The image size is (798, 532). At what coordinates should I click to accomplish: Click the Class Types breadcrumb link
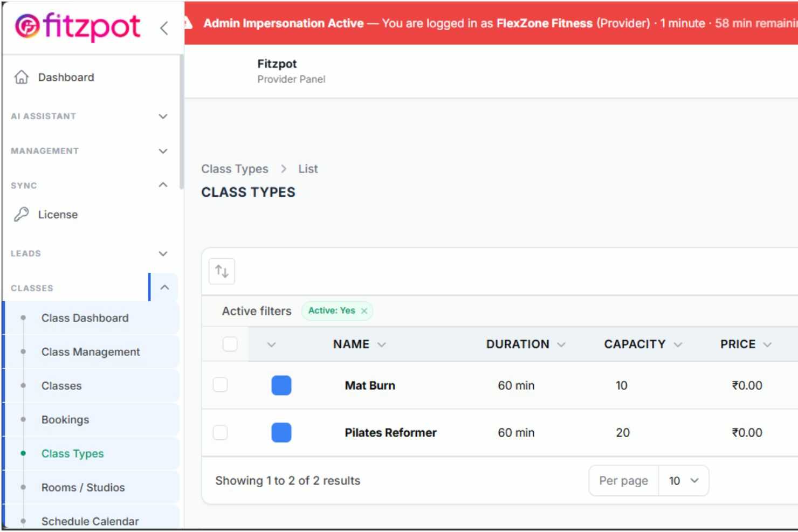(235, 169)
